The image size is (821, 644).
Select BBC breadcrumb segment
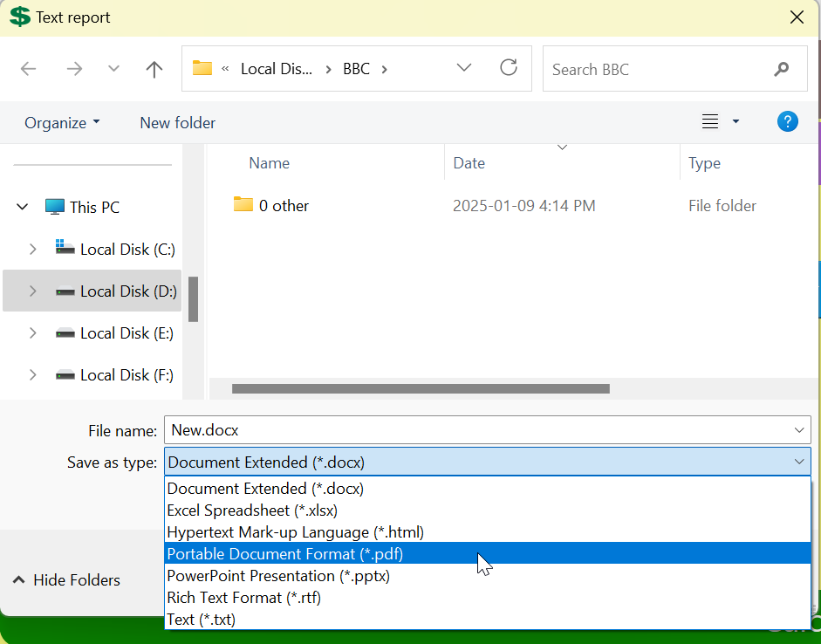pos(356,69)
